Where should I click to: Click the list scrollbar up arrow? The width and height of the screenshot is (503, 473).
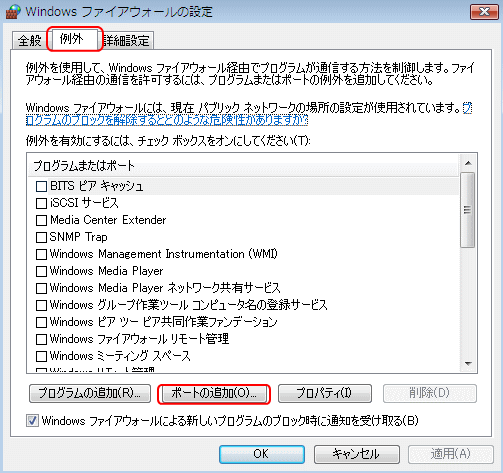coord(468,163)
